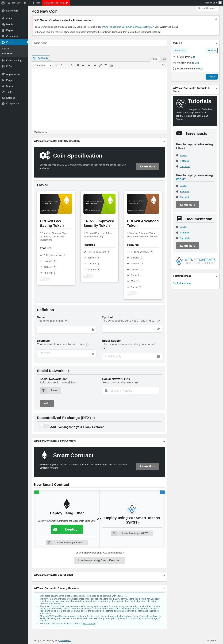The width and height of the screenshot is (223, 644).
Task: Collapse the Smart Contract metabox
Action: click(164, 441)
